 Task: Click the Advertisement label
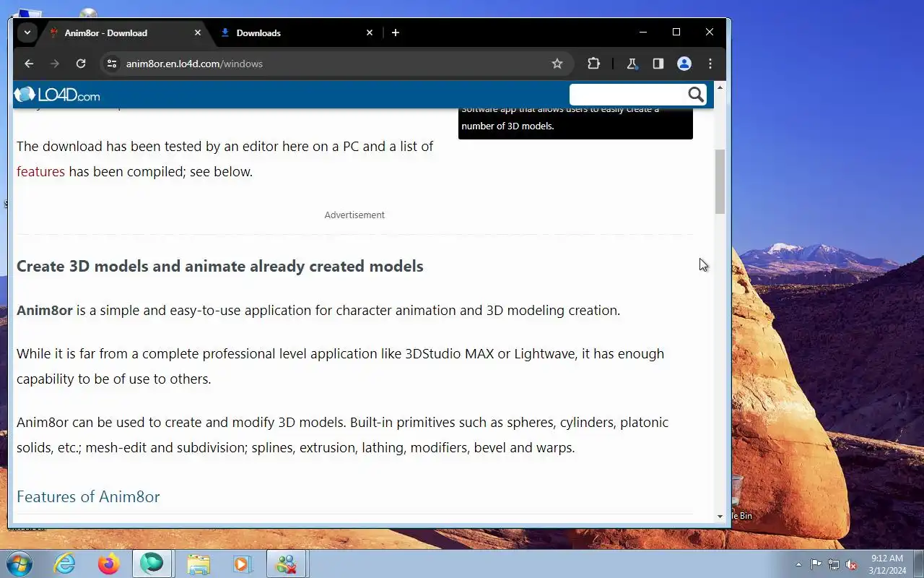[x=354, y=215]
